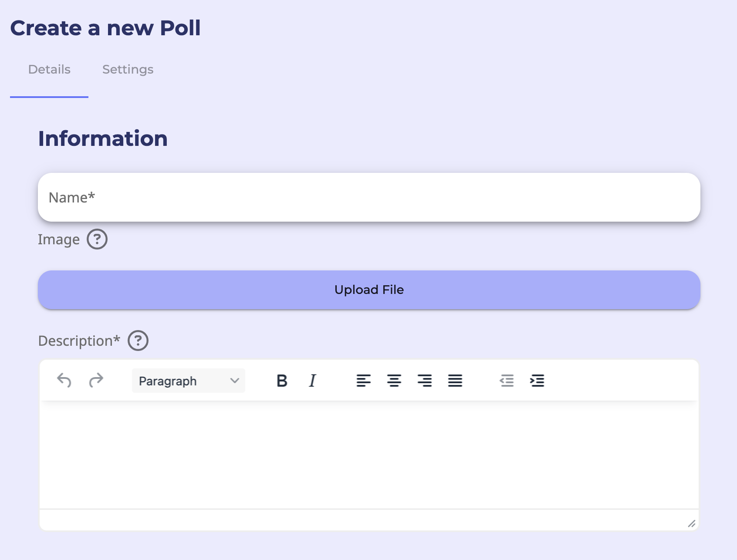Viewport: 737px width, 560px height.
Task: Align description text to the right
Action: tap(425, 381)
